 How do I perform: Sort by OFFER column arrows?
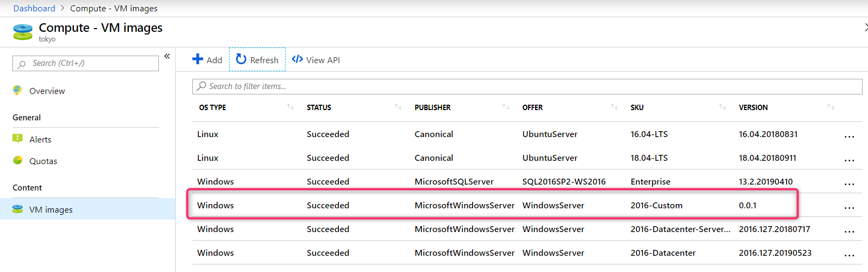pos(614,107)
